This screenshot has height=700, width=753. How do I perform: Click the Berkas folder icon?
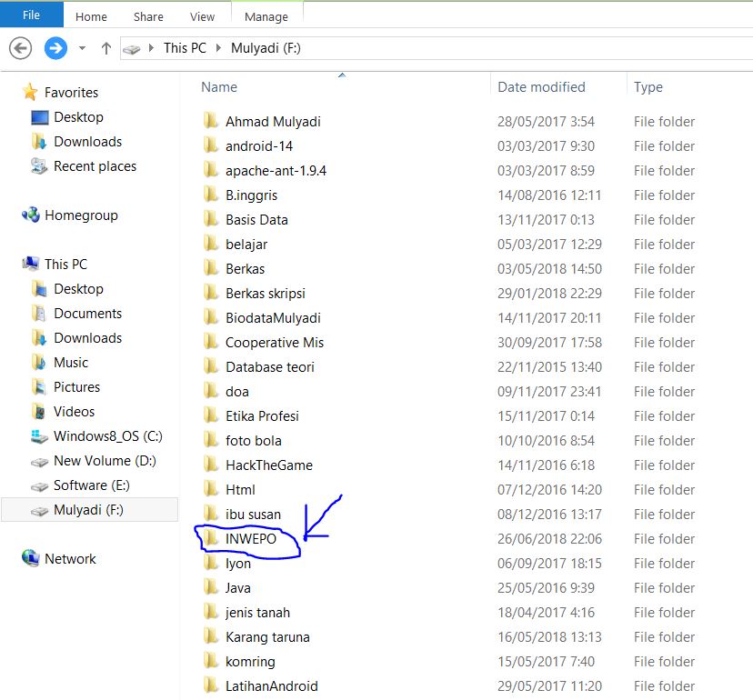(210, 268)
